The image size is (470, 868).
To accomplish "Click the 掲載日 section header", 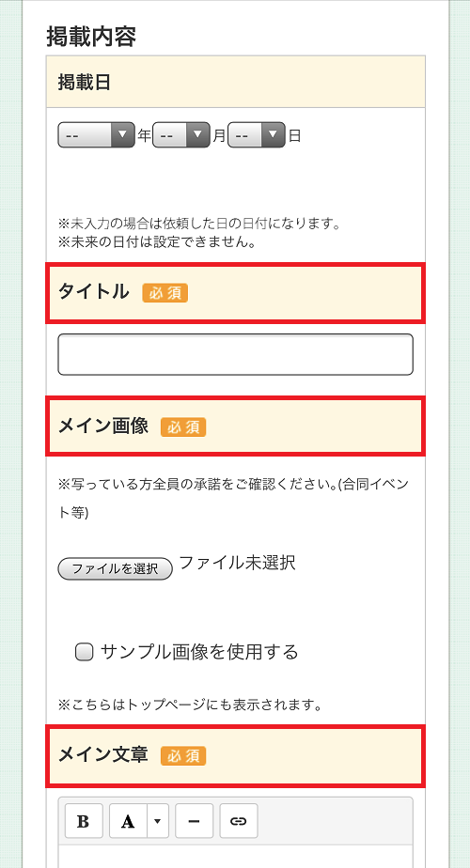I will tap(236, 82).
